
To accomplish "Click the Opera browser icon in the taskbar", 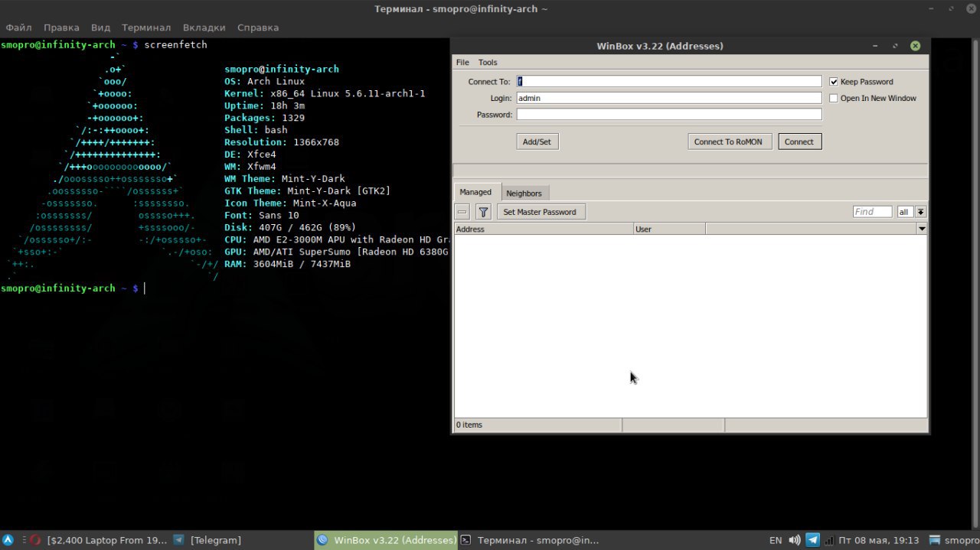I will click(34, 540).
